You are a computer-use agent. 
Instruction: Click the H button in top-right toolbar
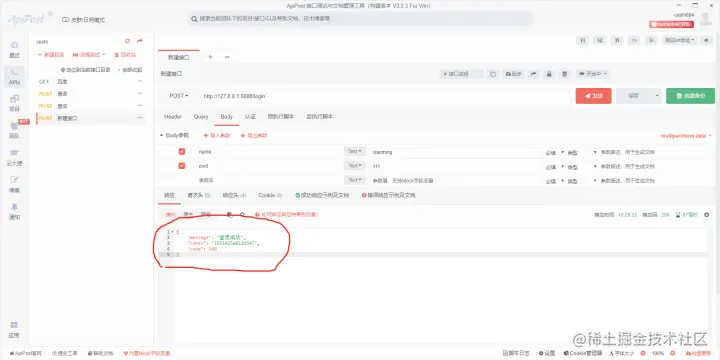(x=583, y=40)
